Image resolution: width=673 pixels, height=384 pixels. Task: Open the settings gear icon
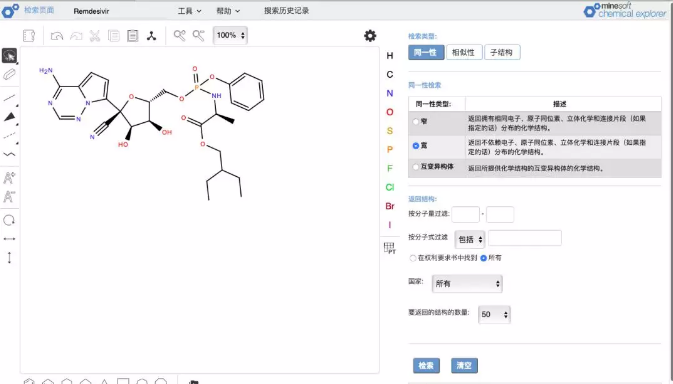(370, 36)
